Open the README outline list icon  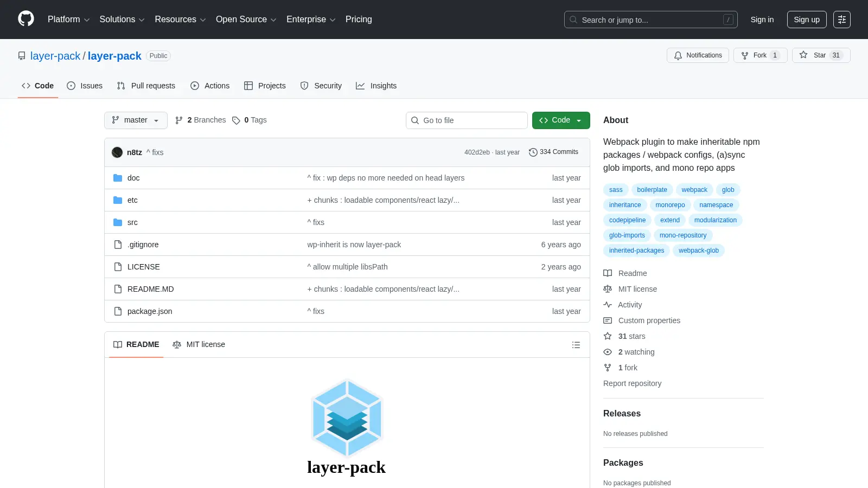point(576,345)
